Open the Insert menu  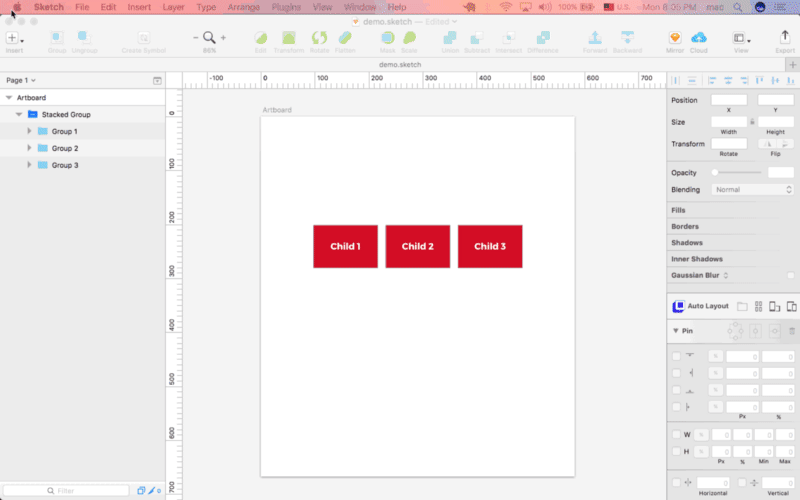tap(139, 7)
